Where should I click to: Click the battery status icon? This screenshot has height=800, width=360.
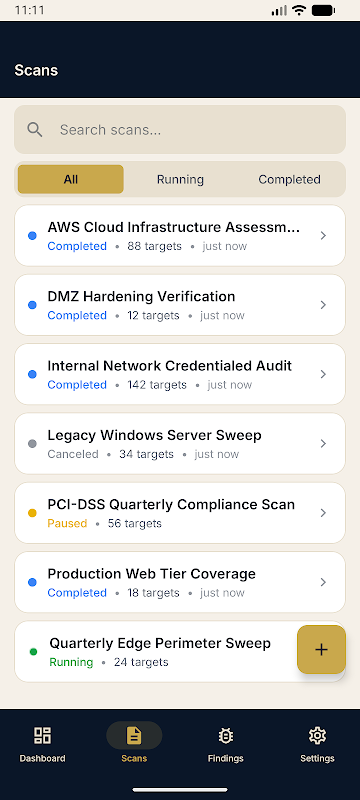click(323, 10)
